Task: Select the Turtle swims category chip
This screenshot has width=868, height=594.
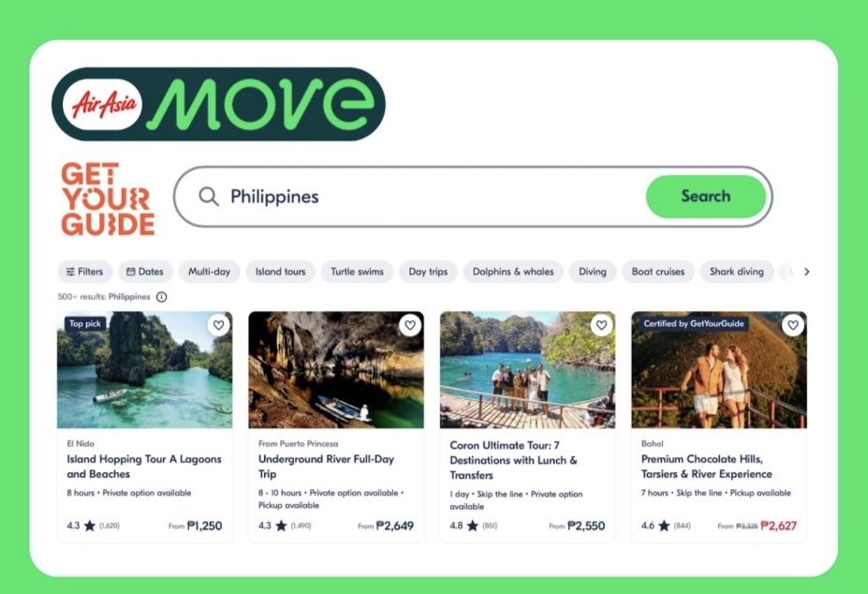Action: coord(357,272)
